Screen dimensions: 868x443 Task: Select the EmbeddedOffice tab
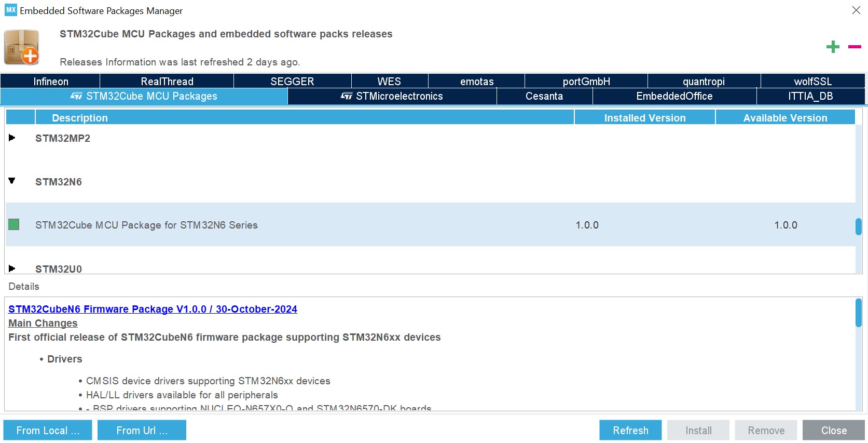674,96
